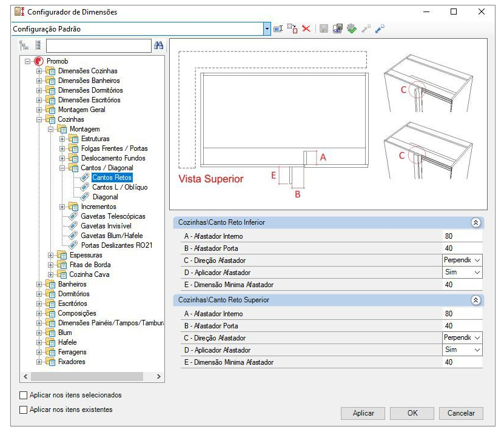Check 'Aplicar nos itens existentes'

coord(23,410)
